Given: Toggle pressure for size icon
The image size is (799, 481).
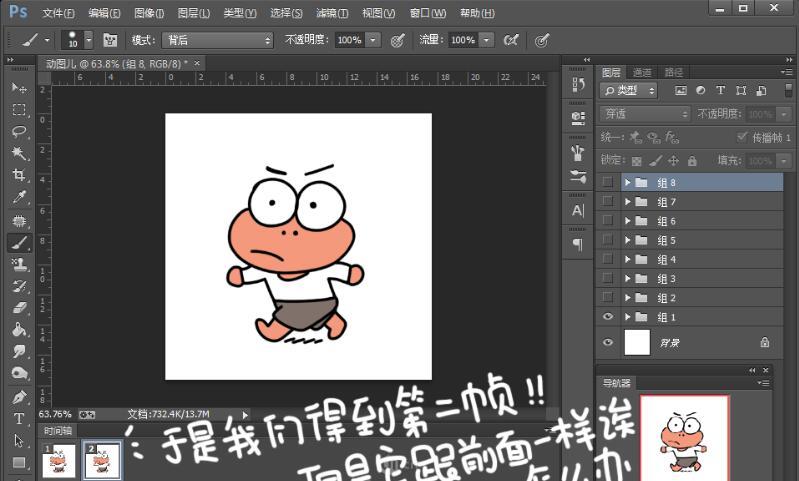Looking at the screenshot, I should click(x=542, y=40).
